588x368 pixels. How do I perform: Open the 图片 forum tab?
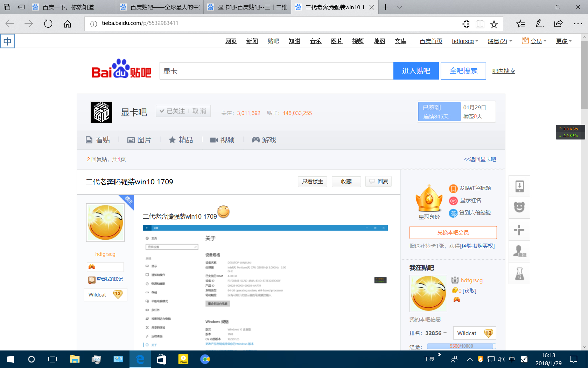point(139,140)
